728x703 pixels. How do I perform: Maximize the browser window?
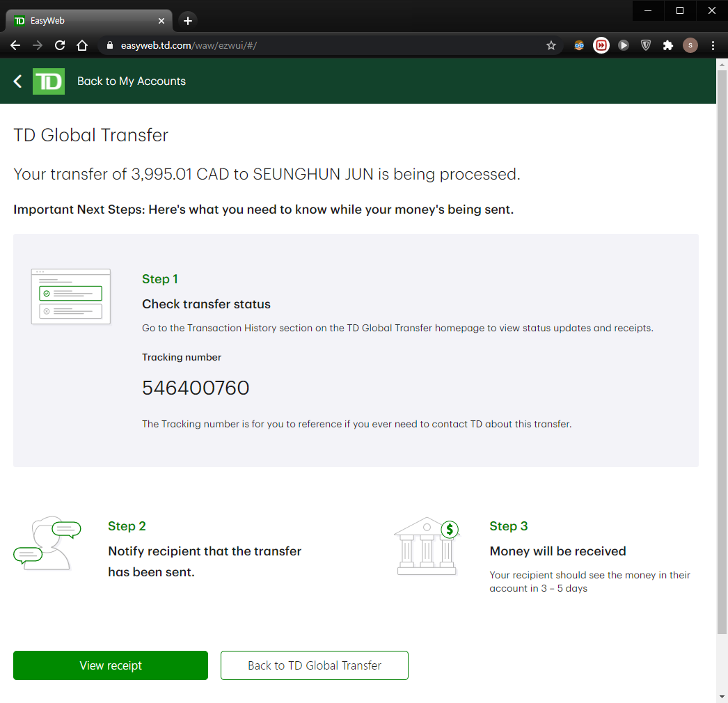[680, 10]
